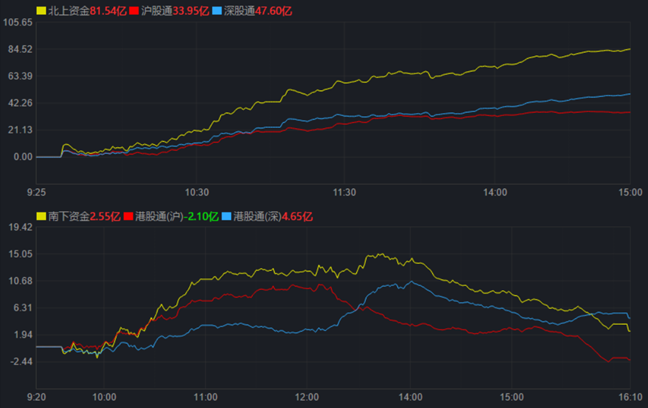Click the blue swatch beside 港股通(深)
The height and width of the screenshot is (408, 648).
point(226,215)
